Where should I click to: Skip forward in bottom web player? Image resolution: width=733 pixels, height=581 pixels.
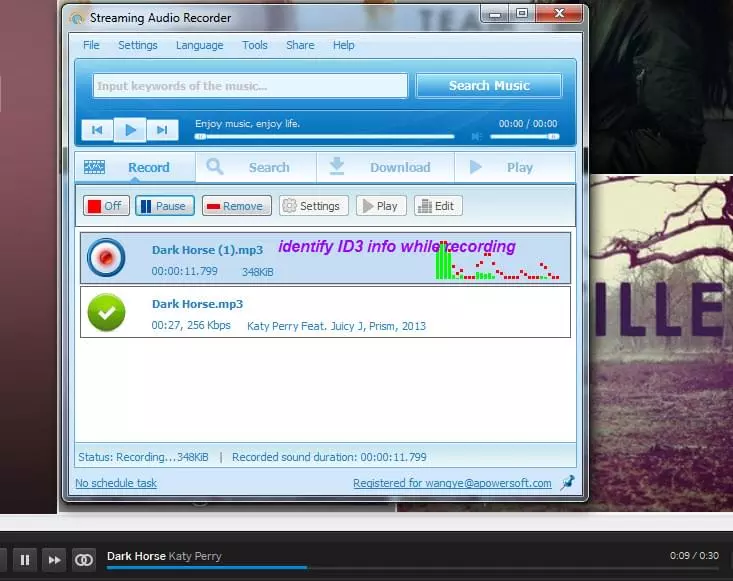pyautogui.click(x=55, y=560)
